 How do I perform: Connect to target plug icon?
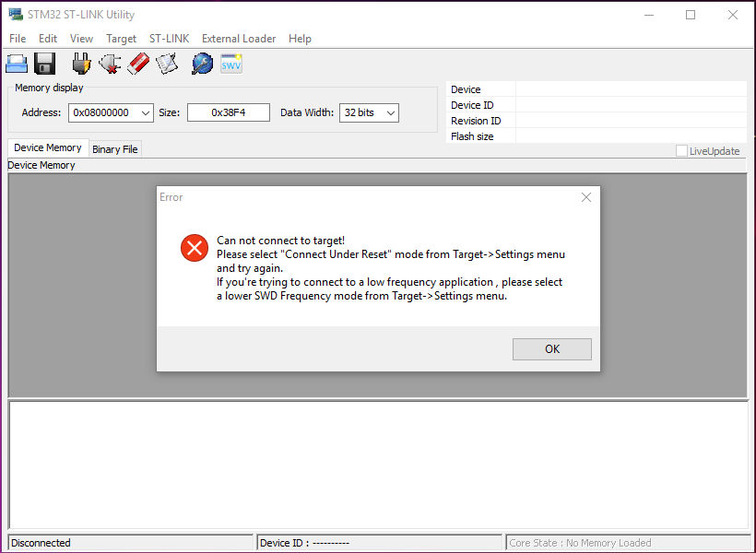[x=81, y=64]
